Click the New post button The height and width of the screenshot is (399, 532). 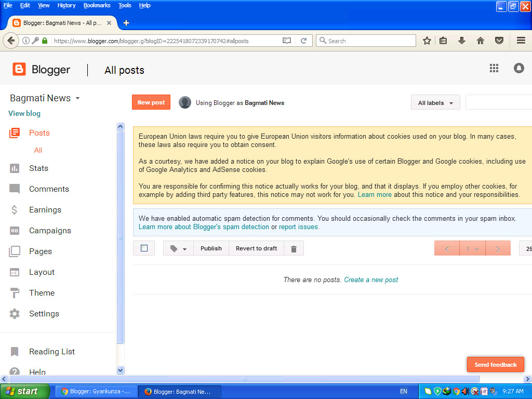click(x=151, y=102)
